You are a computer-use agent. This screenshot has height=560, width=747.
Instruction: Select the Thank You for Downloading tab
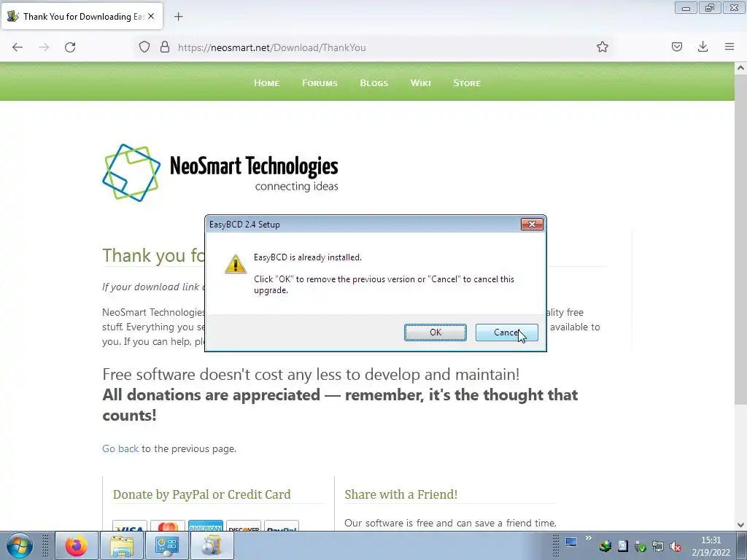click(x=82, y=16)
